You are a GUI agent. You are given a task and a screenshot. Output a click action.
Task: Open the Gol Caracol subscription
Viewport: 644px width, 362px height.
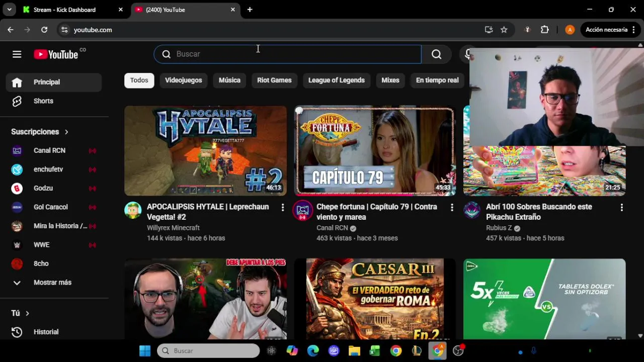pos(54,207)
